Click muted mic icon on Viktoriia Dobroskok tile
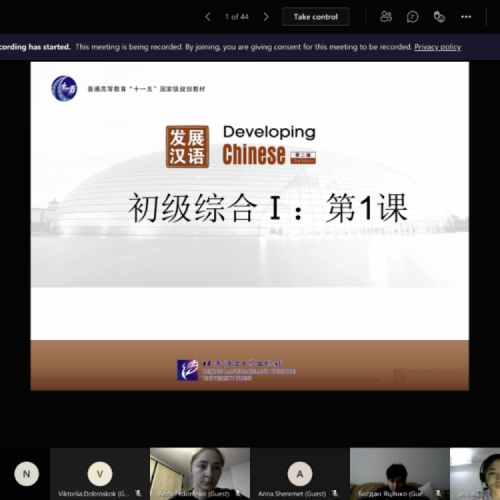The width and height of the screenshot is (500, 500). pyautogui.click(x=138, y=493)
